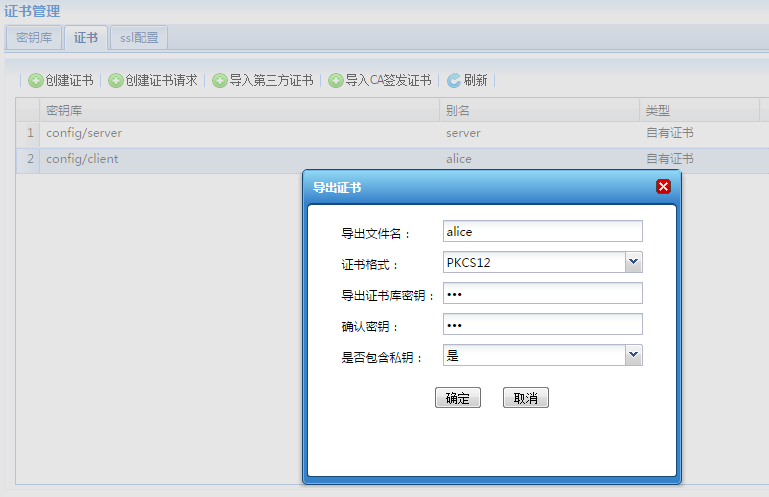The width and height of the screenshot is (769, 497).
Task: Click the 导入CA签发证书 plus icon
Action: [335, 80]
